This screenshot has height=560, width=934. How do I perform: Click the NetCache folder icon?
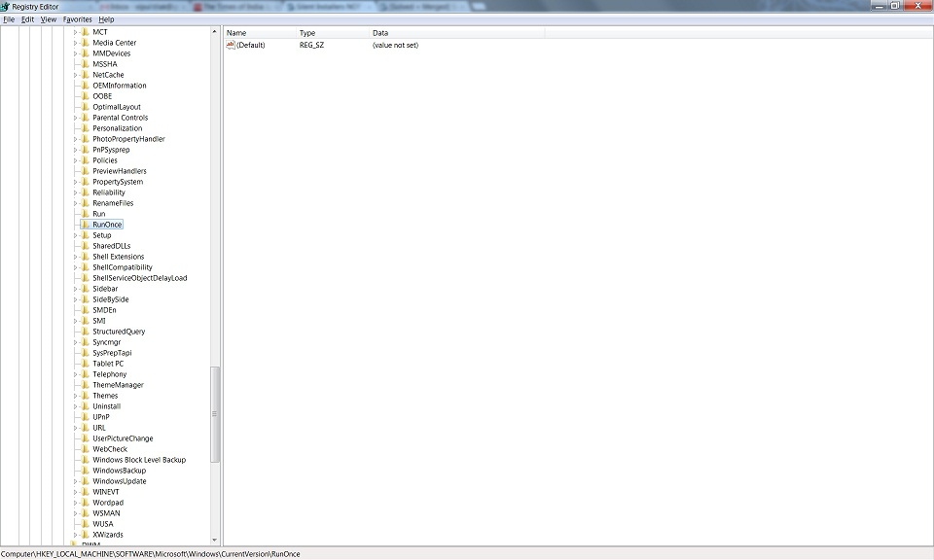click(86, 75)
